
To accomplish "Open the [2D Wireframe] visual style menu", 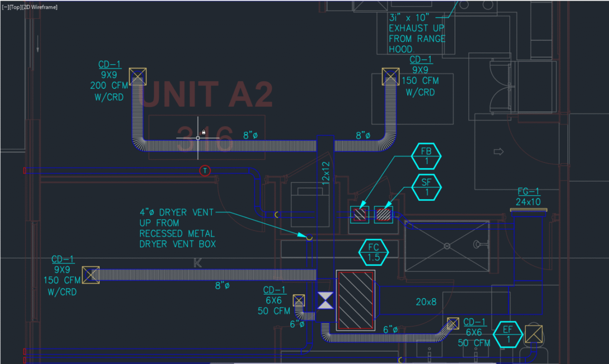I will tap(40, 7).
